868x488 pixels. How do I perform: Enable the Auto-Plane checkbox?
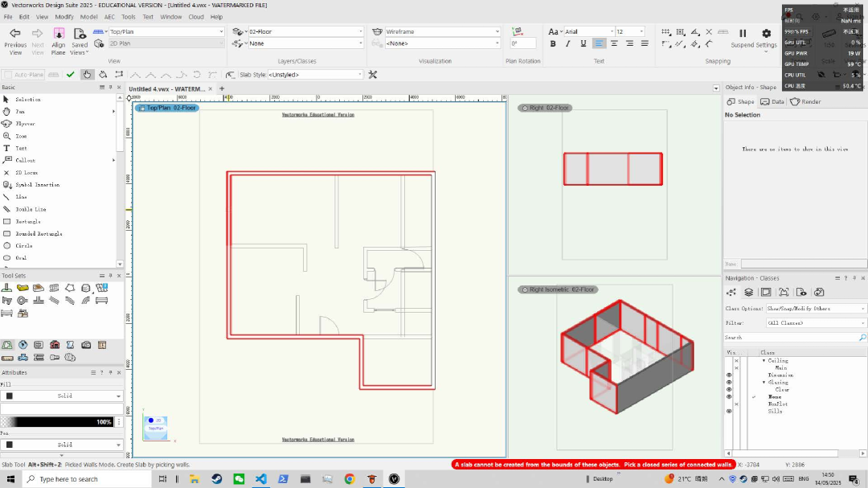(9, 75)
